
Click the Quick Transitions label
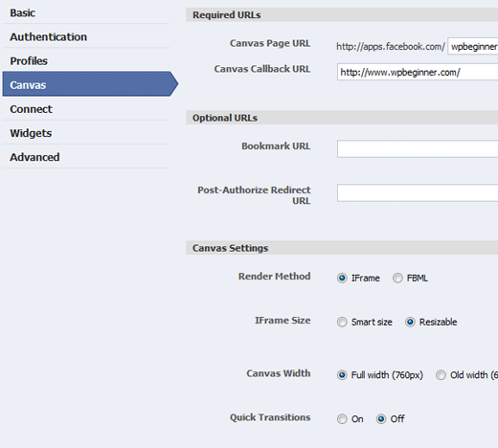coord(270,417)
